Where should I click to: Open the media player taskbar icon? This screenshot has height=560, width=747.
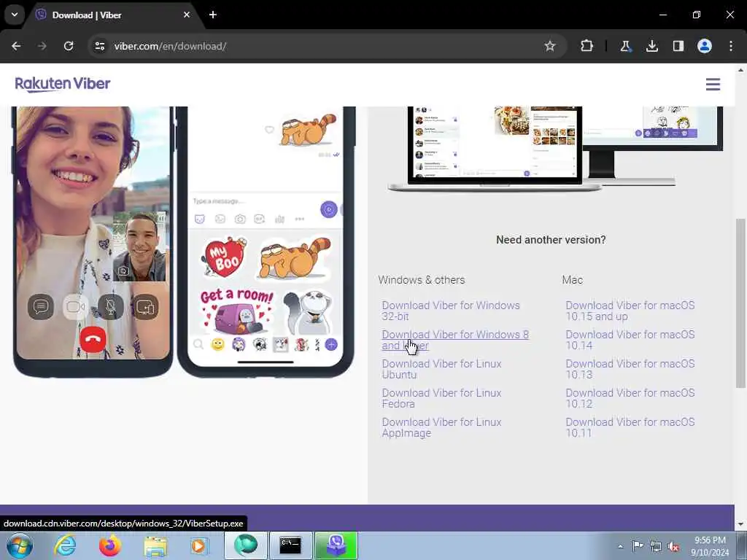(x=198, y=545)
